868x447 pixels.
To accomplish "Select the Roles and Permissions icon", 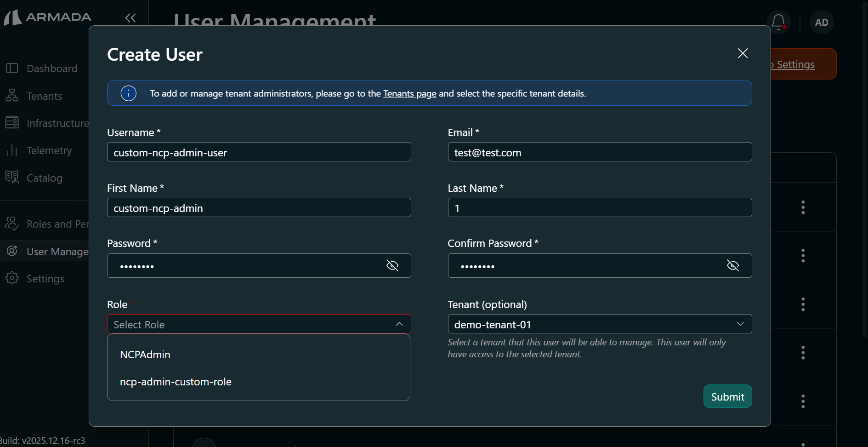I will pos(12,224).
